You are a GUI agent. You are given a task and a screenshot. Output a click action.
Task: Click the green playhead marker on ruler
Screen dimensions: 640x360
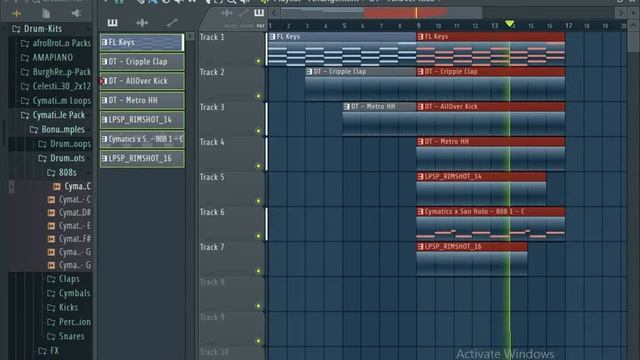509,24
